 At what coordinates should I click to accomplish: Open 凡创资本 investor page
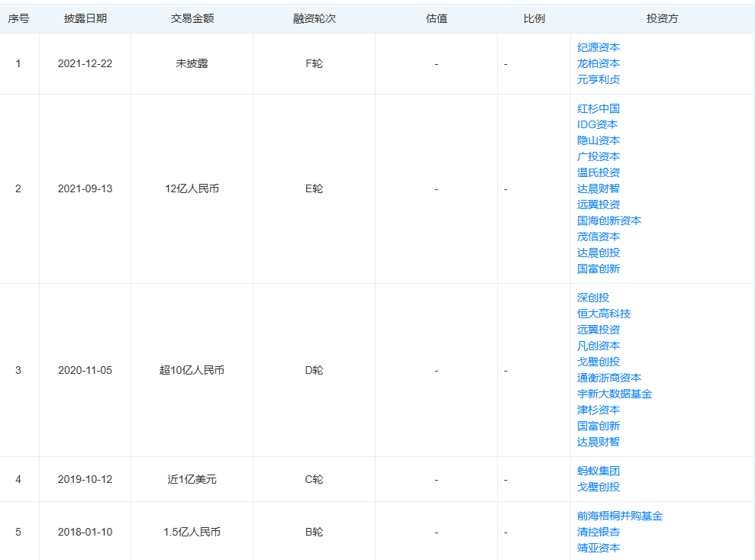tap(598, 346)
